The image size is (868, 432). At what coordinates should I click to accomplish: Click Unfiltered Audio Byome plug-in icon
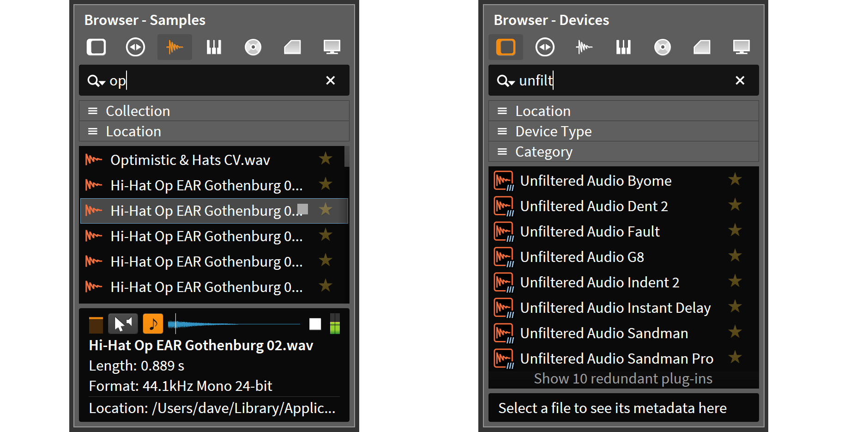click(x=504, y=181)
